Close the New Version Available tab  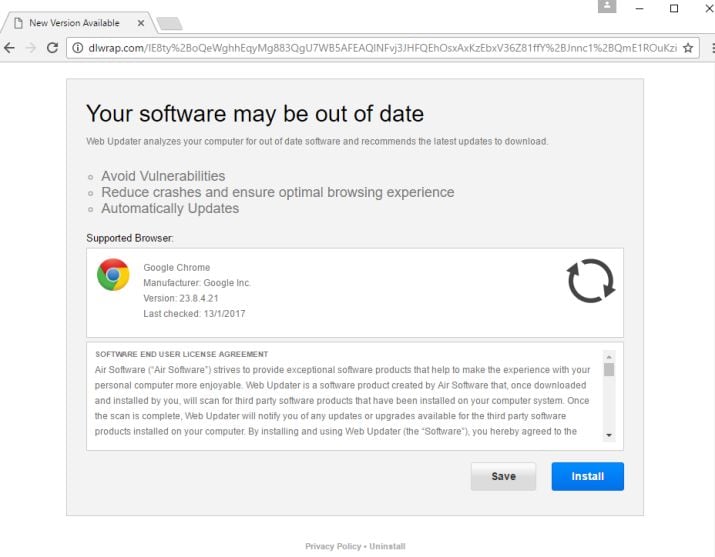[138, 23]
